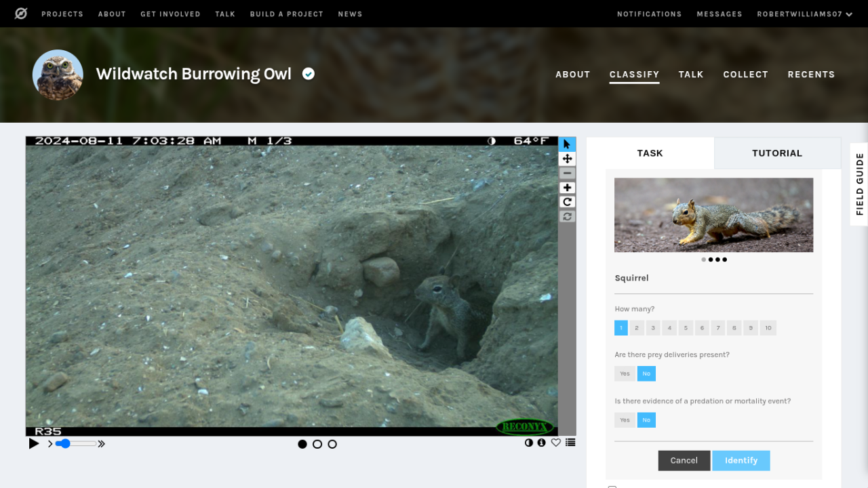Open Get Involved in the top bar
The image size is (868, 488).
(x=170, y=14)
